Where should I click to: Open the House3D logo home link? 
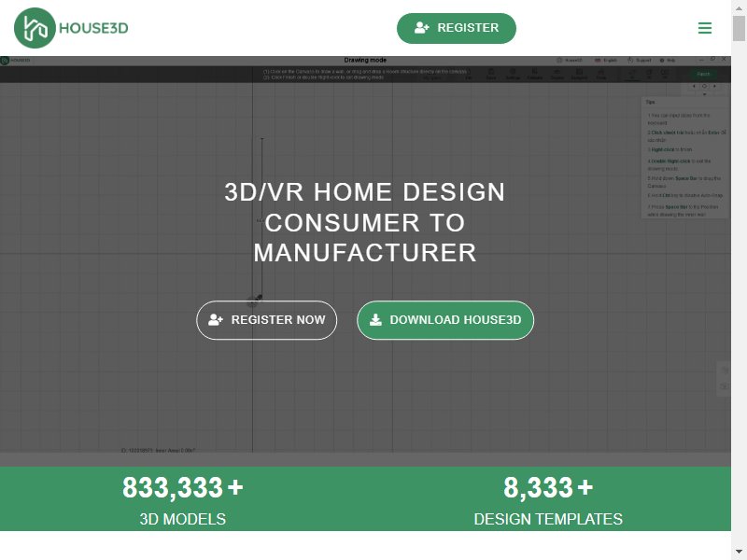pyautogui.click(x=71, y=28)
